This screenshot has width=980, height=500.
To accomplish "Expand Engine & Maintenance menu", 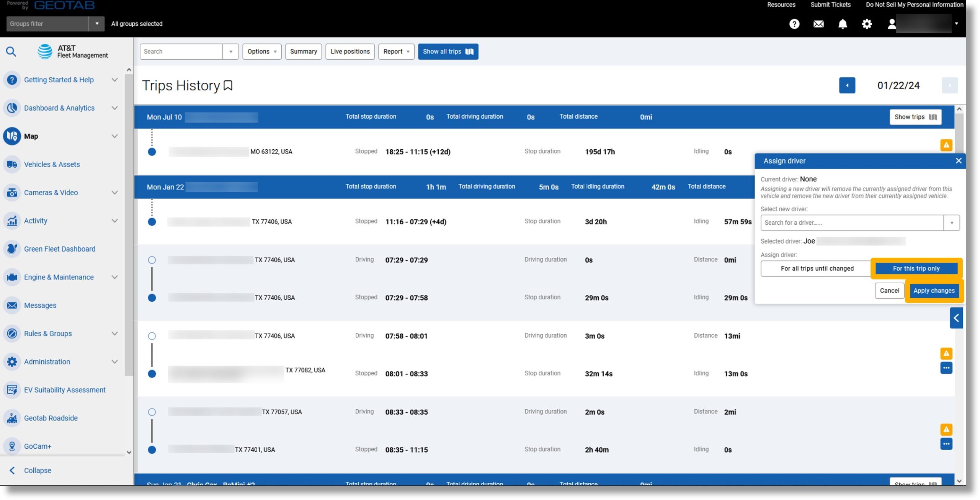I will pyautogui.click(x=114, y=277).
